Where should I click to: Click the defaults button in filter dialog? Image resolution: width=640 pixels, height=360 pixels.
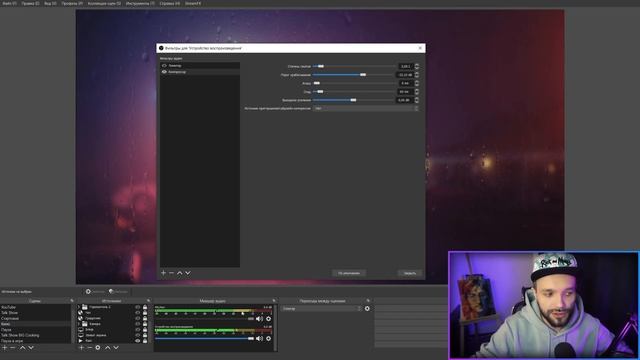349,273
